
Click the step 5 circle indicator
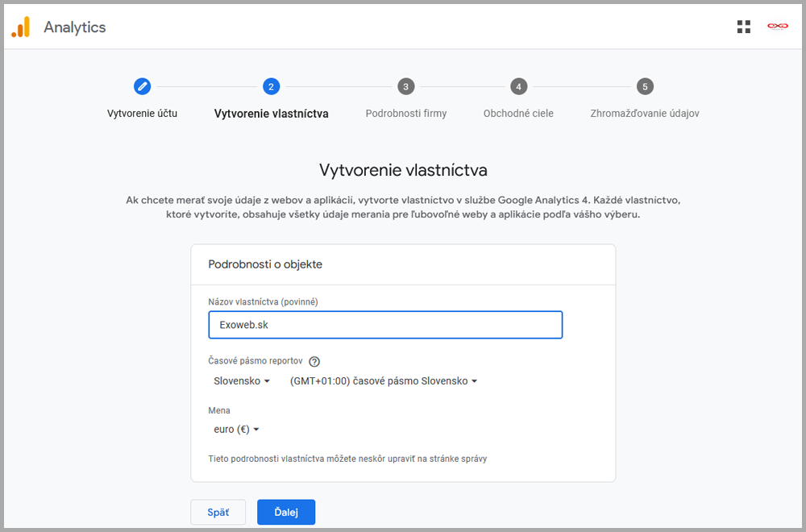[x=644, y=86]
